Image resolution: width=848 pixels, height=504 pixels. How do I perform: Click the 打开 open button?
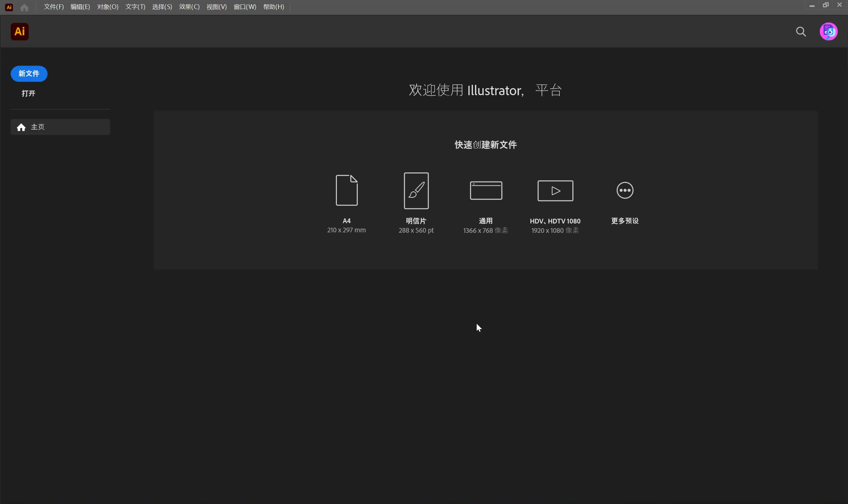tap(28, 93)
